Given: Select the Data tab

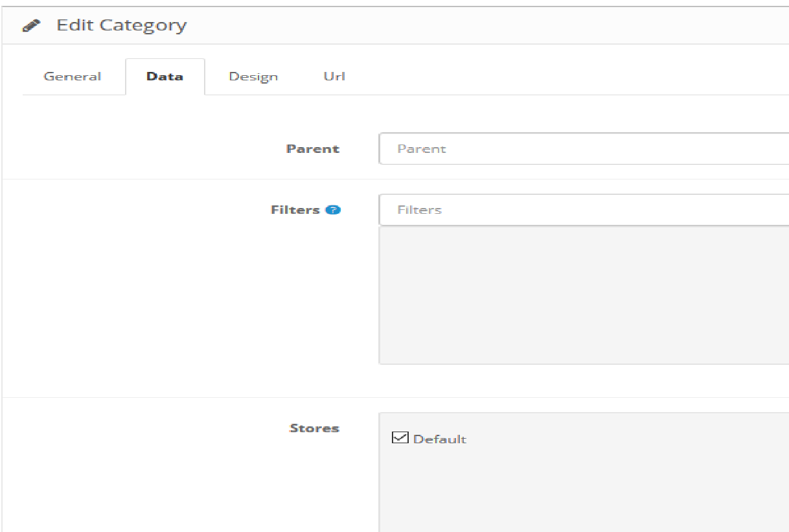Looking at the screenshot, I should pos(165,76).
